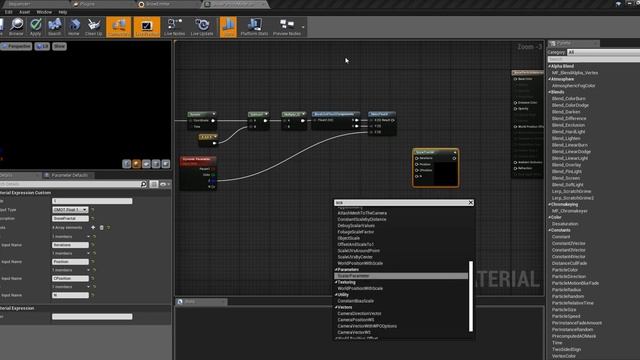Click the Description field containing DoneFractal

[70, 218]
